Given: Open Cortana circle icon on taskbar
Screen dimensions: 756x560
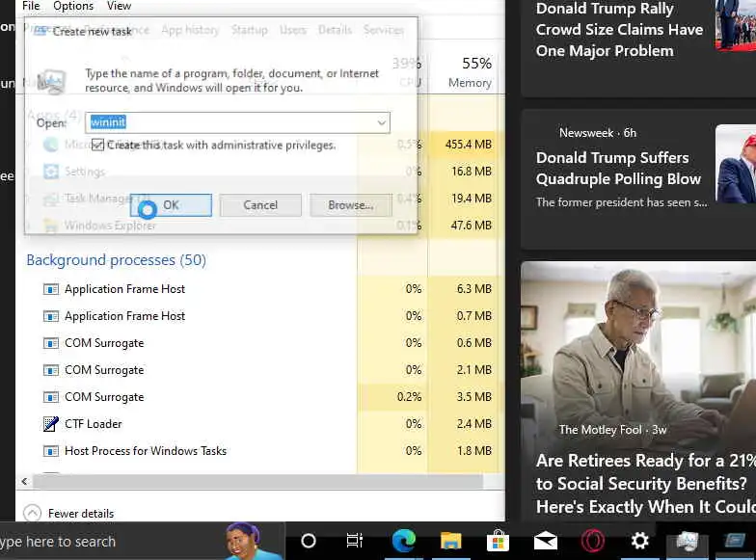Looking at the screenshot, I should click(309, 542).
